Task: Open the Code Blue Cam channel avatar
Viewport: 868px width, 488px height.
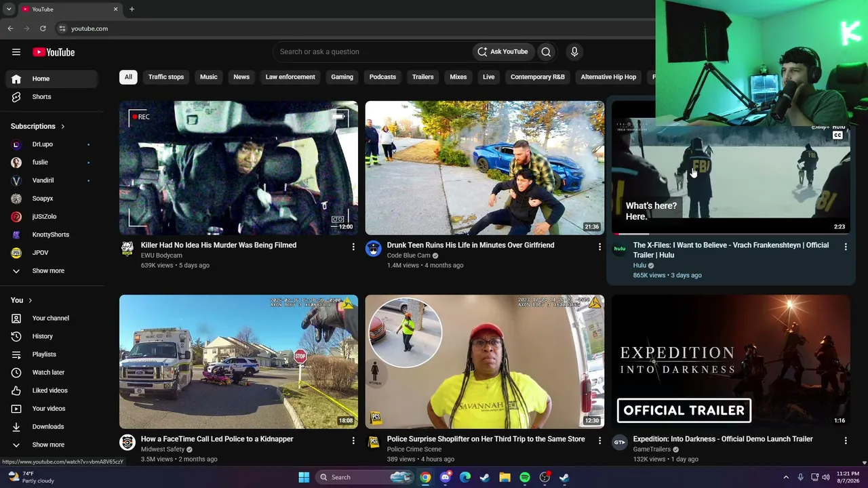Action: point(374,249)
